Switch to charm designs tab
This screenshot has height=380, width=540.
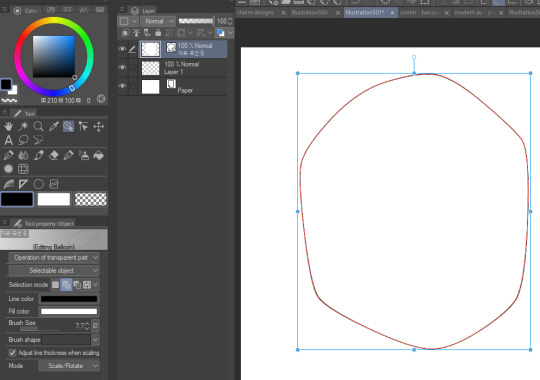pyautogui.click(x=255, y=13)
